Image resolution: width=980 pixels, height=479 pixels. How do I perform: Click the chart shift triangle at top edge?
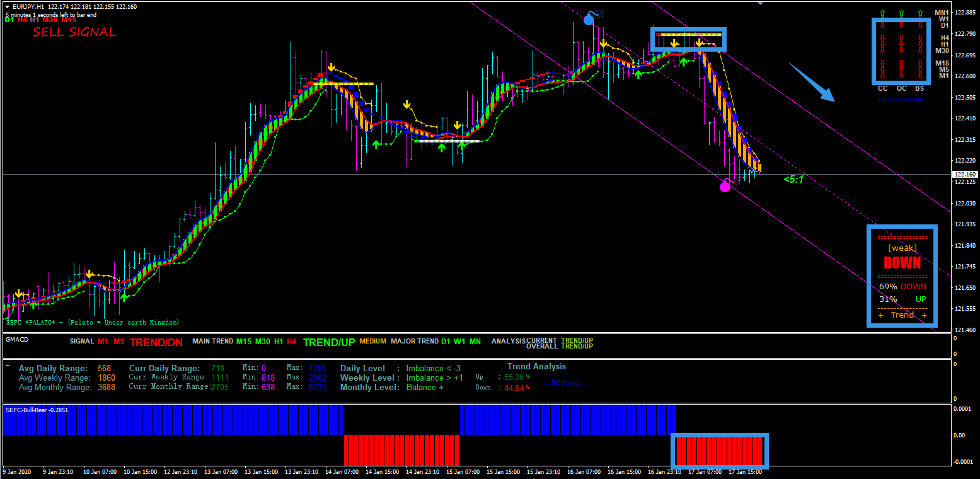tap(760, 3)
